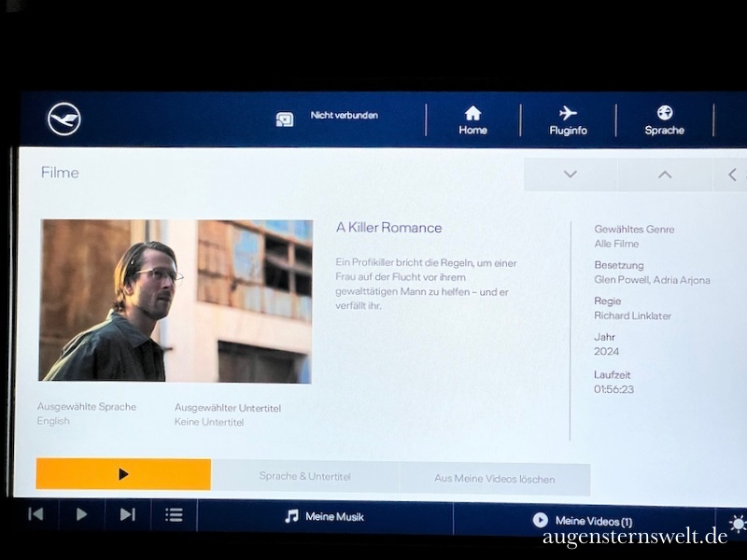Screen dimensions: 747x560
Task: Move up with the chevron-up button
Action: [x=665, y=175]
